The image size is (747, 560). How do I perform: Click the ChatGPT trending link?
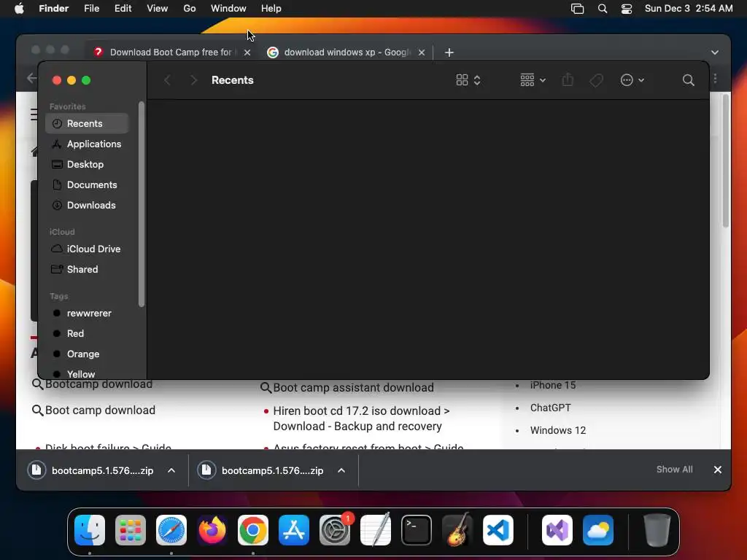pos(550,408)
